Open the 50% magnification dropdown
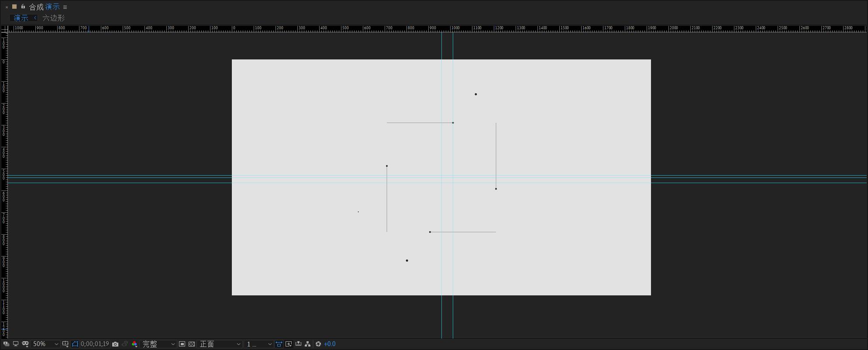This screenshot has width=868, height=350. (45, 344)
